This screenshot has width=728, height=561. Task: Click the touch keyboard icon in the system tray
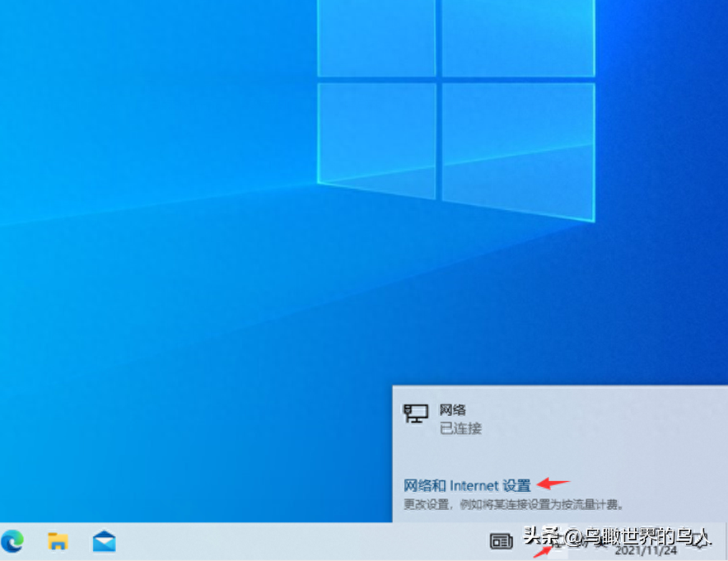[x=502, y=542]
